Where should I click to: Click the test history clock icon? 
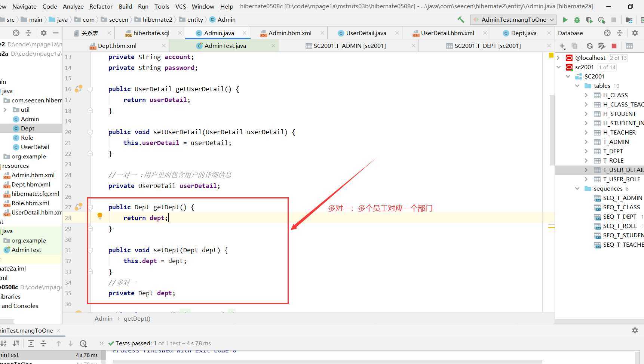pos(83,343)
